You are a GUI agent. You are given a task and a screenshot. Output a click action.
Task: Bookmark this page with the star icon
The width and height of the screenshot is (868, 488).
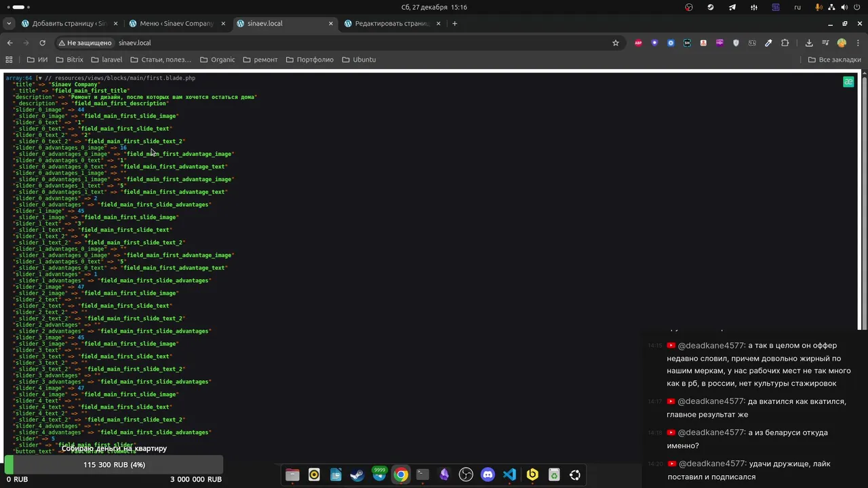tap(616, 43)
